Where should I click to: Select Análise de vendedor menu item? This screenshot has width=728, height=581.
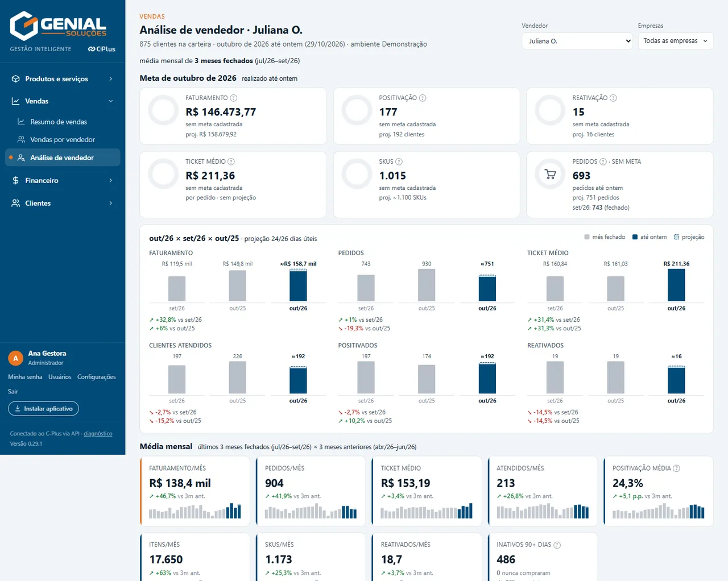pos(63,157)
